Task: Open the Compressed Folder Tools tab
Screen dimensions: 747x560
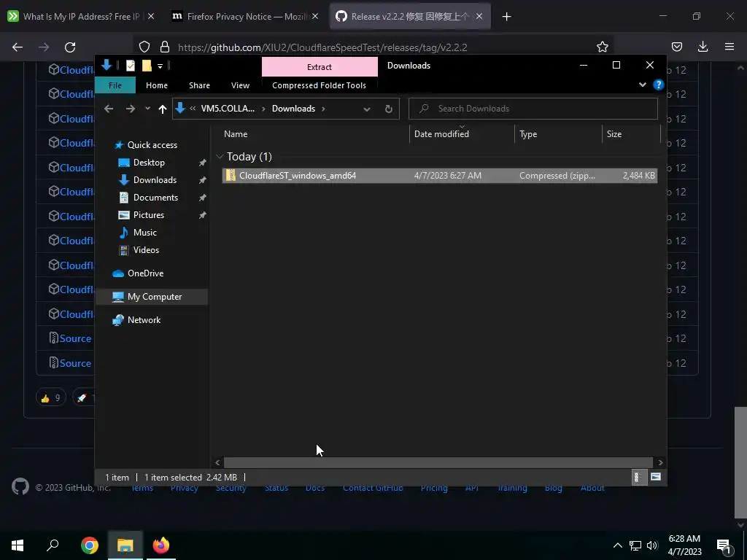Action: coord(320,85)
